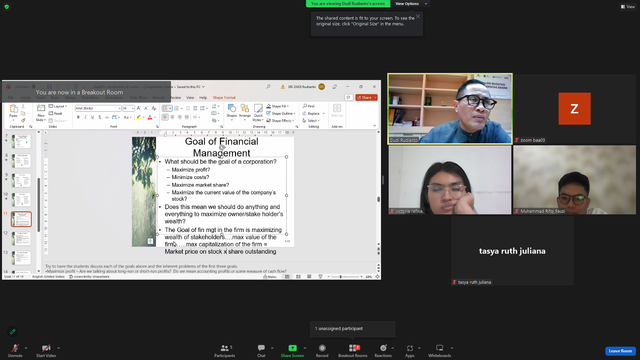Open the font name combo box

(x=98, y=108)
